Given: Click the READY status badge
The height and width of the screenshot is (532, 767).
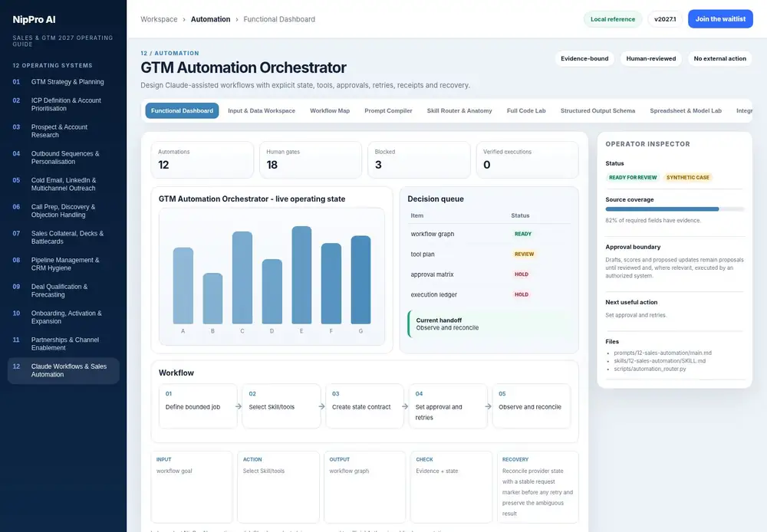Looking at the screenshot, I should coord(523,234).
